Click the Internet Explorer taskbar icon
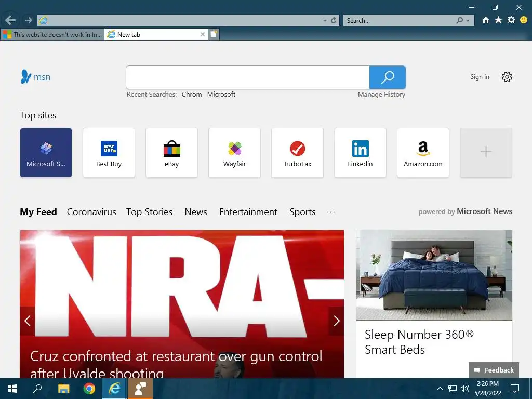Screen dimensions: 532x399 pos(115,389)
